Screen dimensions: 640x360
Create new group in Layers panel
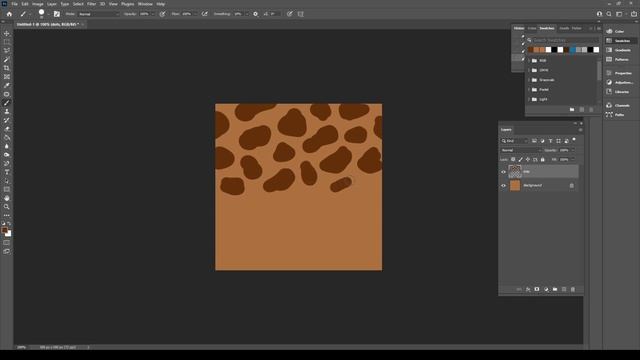tap(555, 289)
